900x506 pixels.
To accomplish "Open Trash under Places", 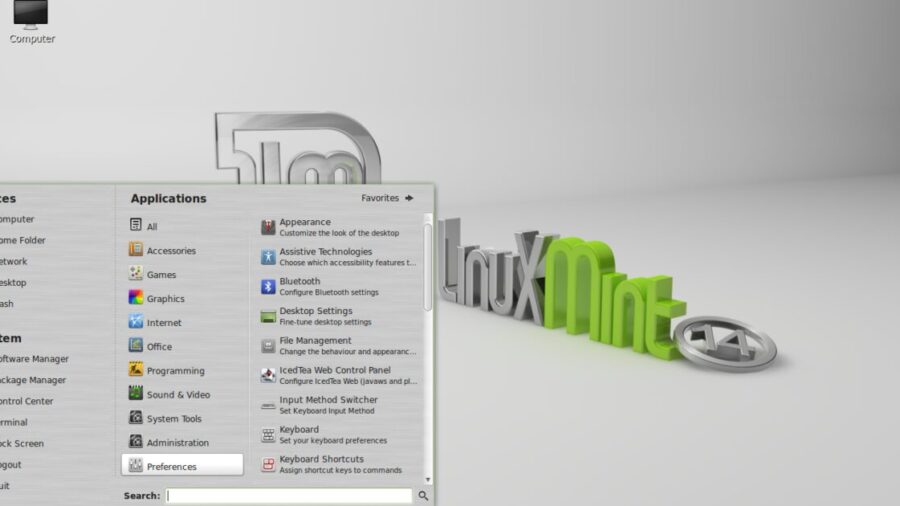I will tap(7, 304).
